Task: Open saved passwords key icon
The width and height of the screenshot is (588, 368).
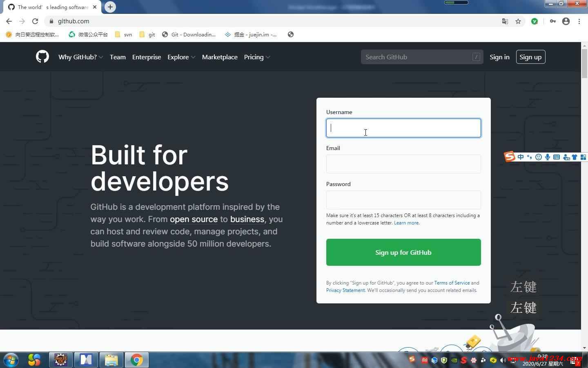Action: click(x=553, y=21)
